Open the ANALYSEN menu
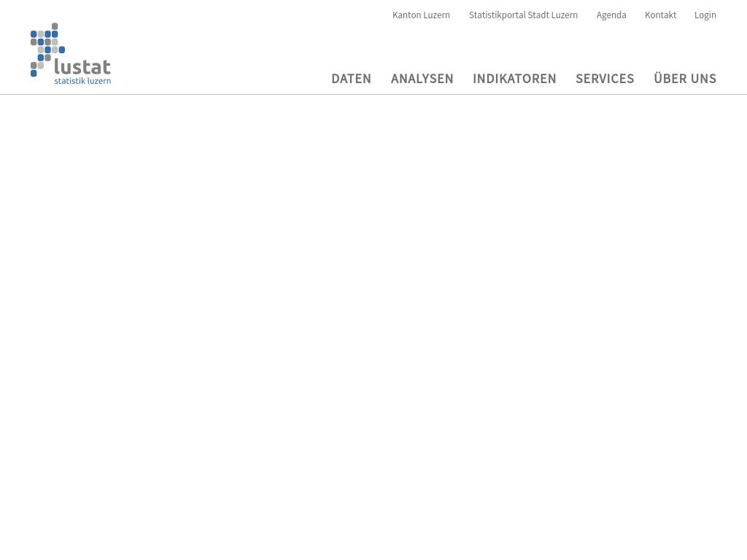This screenshot has height=560, width=747. pyautogui.click(x=422, y=79)
